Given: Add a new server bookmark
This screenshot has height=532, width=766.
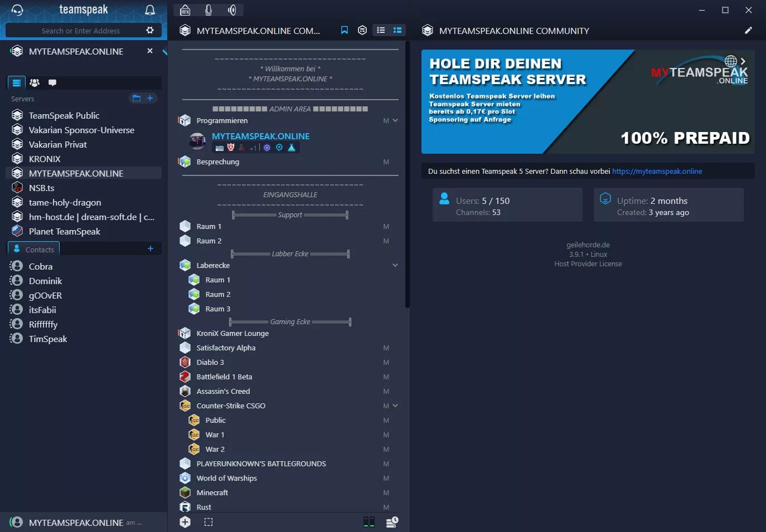Looking at the screenshot, I should point(150,98).
